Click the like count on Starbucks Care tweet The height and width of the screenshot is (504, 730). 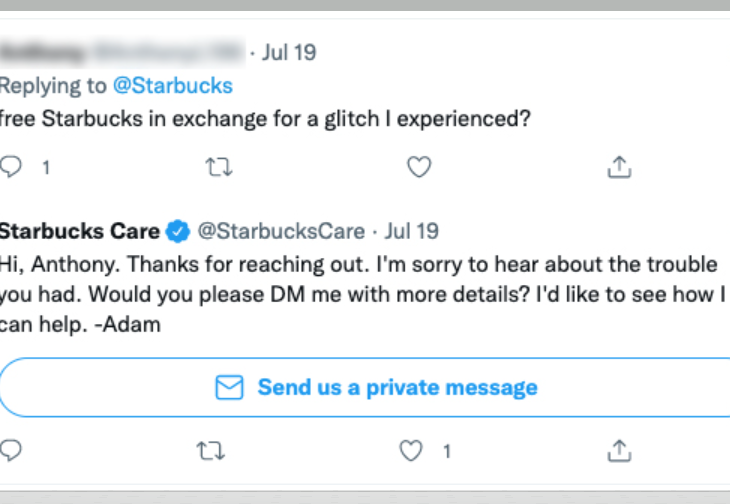446,451
